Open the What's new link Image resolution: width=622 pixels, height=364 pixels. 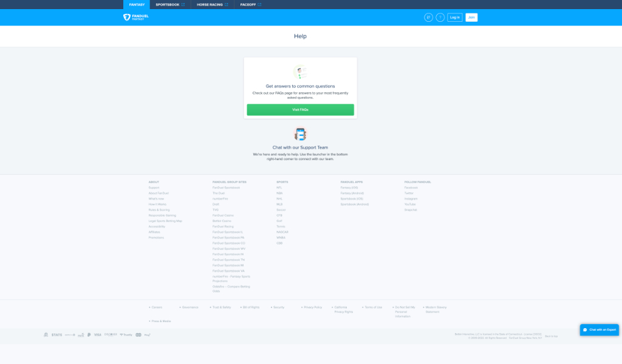pos(156,199)
